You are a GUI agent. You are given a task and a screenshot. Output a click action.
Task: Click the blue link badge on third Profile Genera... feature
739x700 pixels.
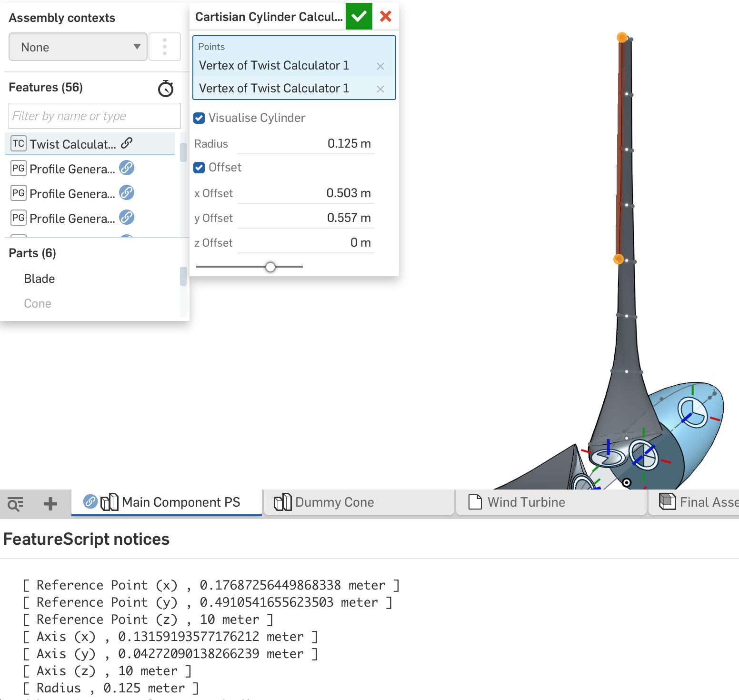click(x=127, y=217)
